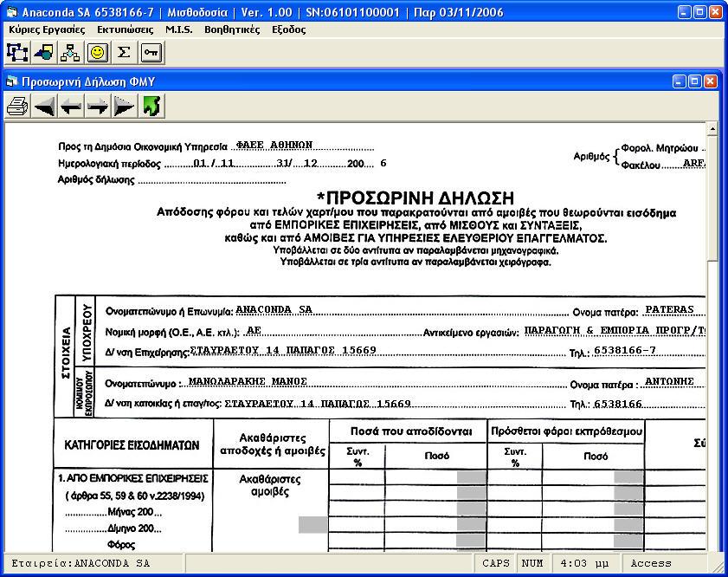Screen dimensions: 728x577
Task: Click the Μήνας 200... line
Action: (113, 512)
